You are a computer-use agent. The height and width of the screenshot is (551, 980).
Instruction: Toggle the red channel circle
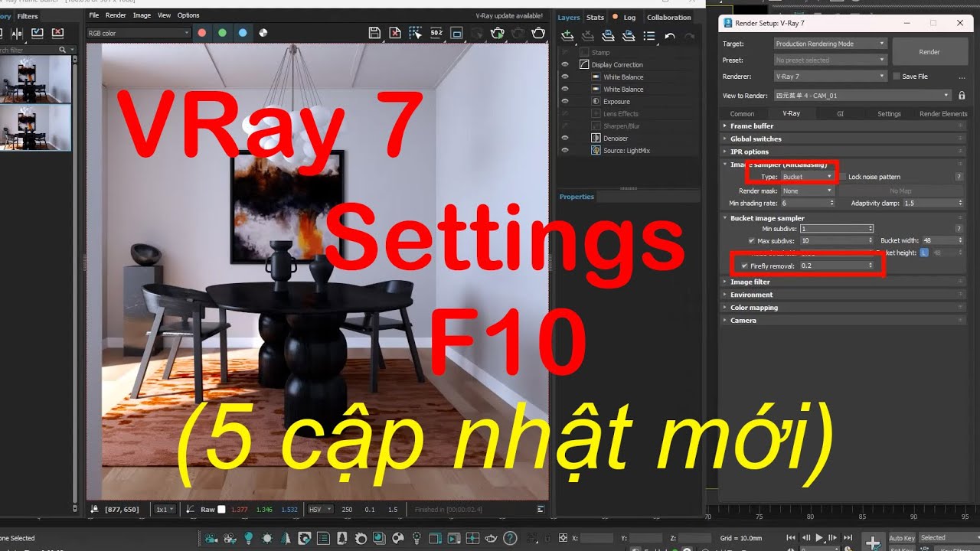[201, 33]
